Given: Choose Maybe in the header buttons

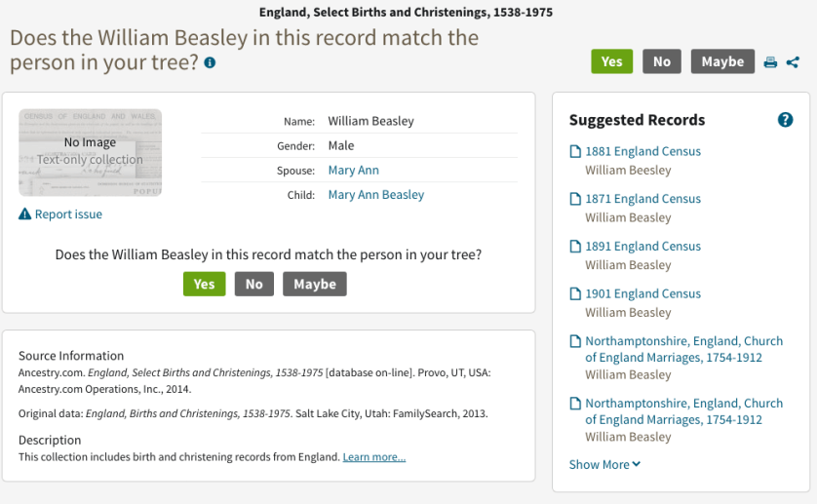Looking at the screenshot, I should click(x=722, y=61).
